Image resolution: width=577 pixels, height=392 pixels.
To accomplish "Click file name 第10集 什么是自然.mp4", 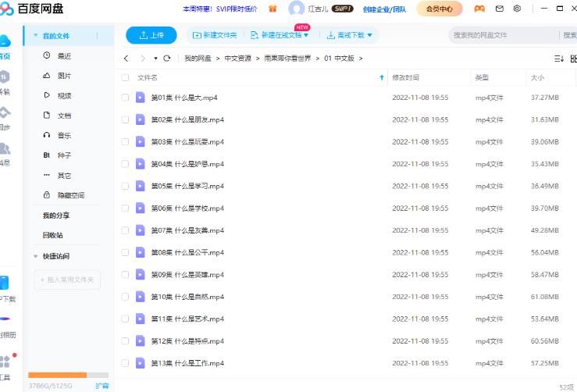I will click(x=187, y=297).
